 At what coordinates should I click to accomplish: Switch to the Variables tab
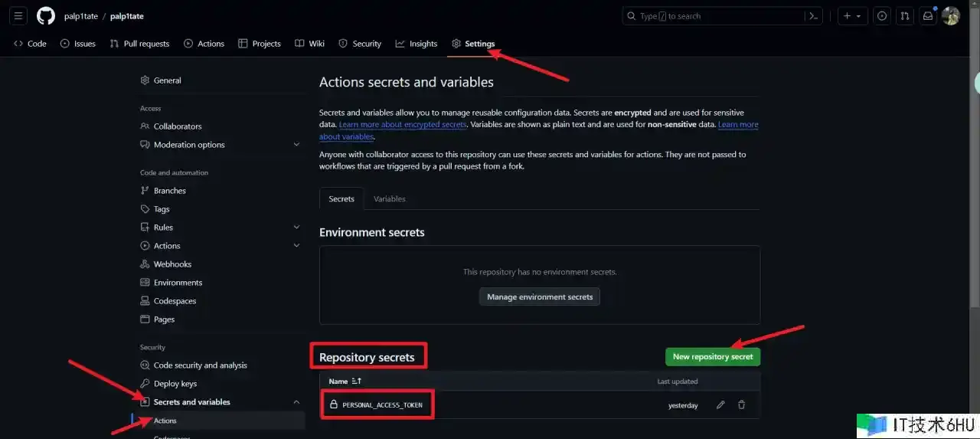(389, 199)
